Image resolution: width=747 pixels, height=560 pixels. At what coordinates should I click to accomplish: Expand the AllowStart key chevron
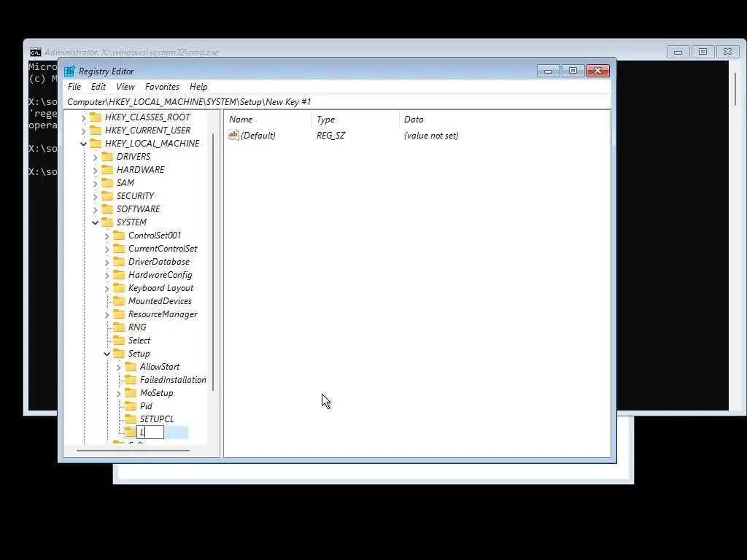119,367
